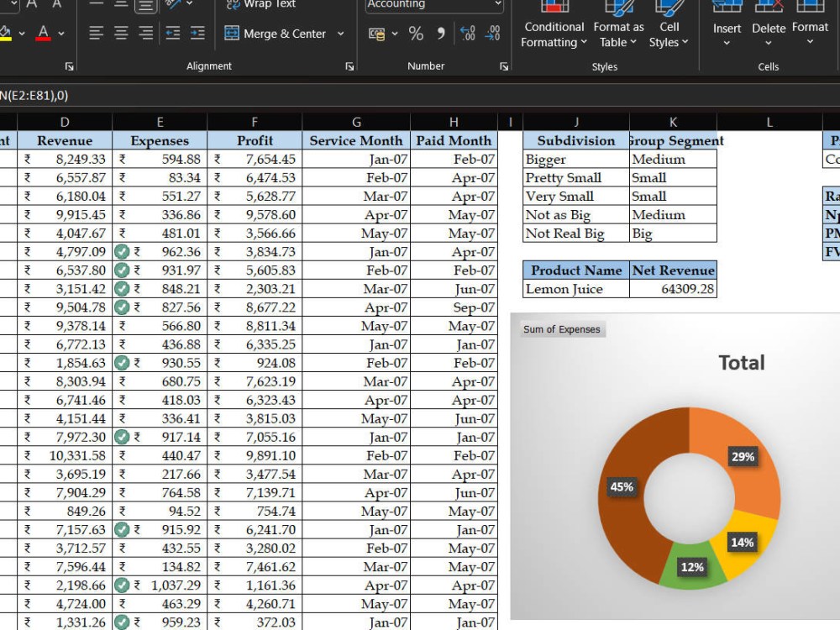Select the 64309.28 net revenue cell

(x=674, y=289)
